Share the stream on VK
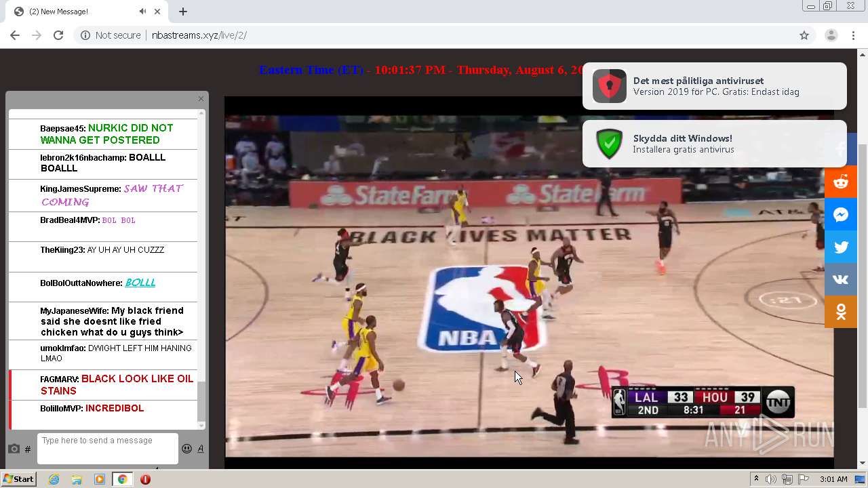The width and height of the screenshot is (868, 488). click(x=841, y=279)
